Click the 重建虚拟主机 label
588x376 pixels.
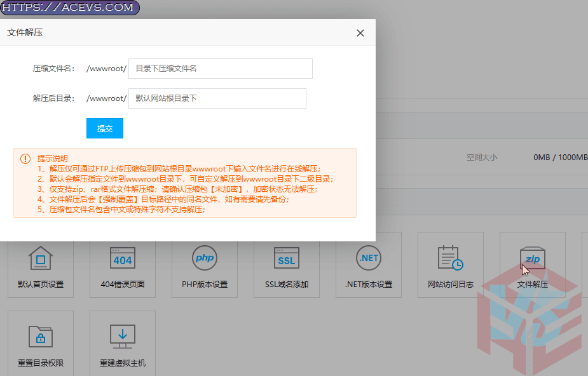(x=123, y=363)
